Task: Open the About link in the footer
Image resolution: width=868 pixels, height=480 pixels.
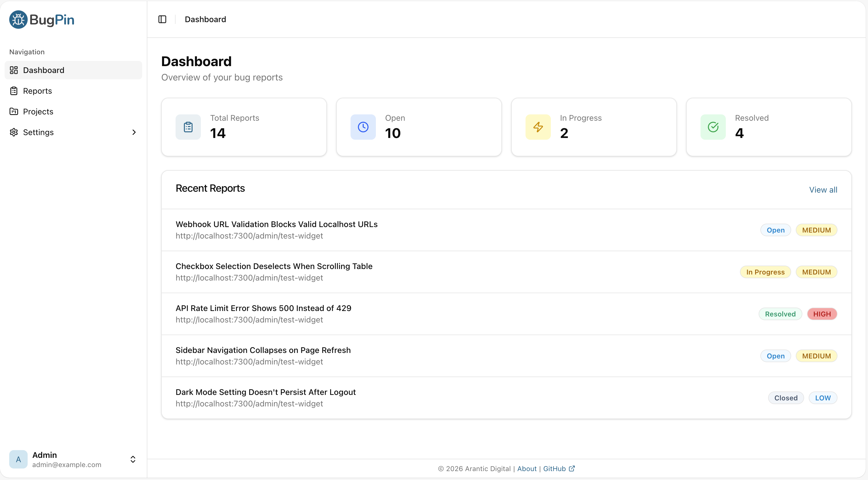Action: 527,469
